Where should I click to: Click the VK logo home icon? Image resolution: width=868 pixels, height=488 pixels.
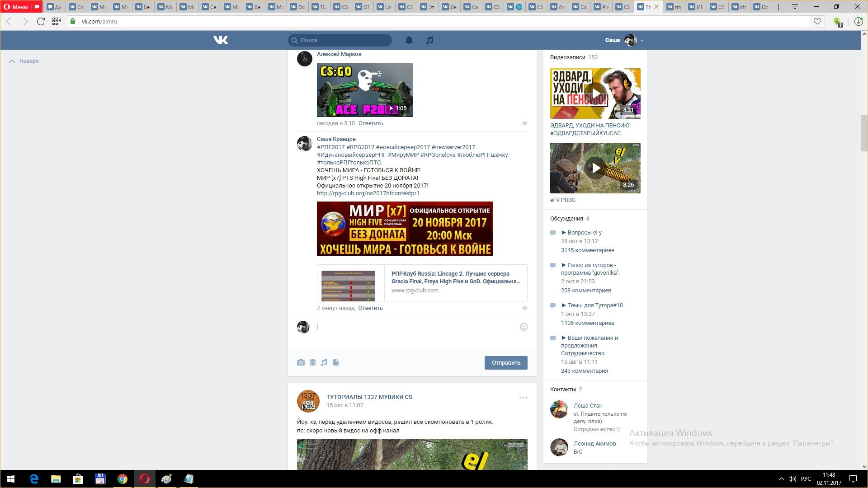pyautogui.click(x=221, y=40)
